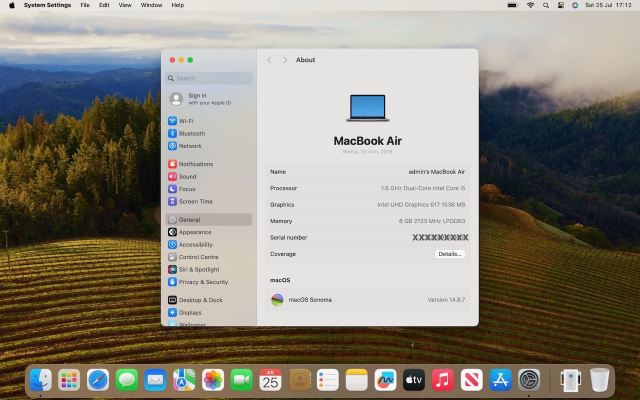Click the date and time in the menu bar

pos(608,5)
